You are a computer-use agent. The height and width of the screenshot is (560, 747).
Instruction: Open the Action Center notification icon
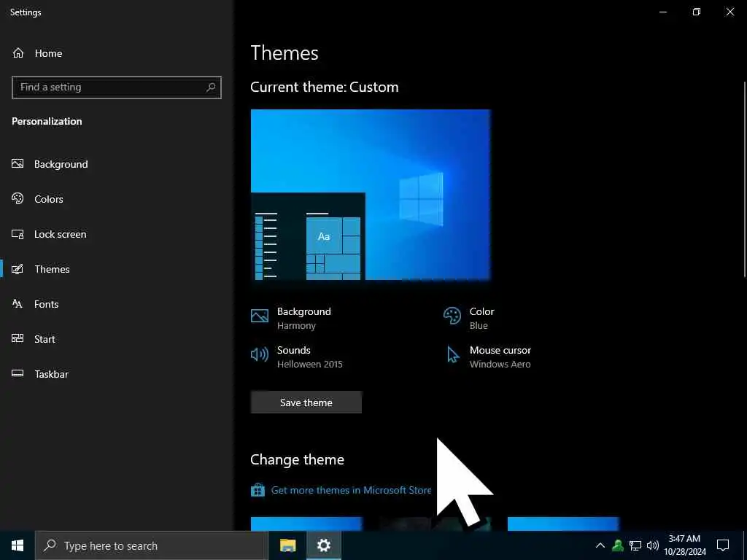coord(723,545)
